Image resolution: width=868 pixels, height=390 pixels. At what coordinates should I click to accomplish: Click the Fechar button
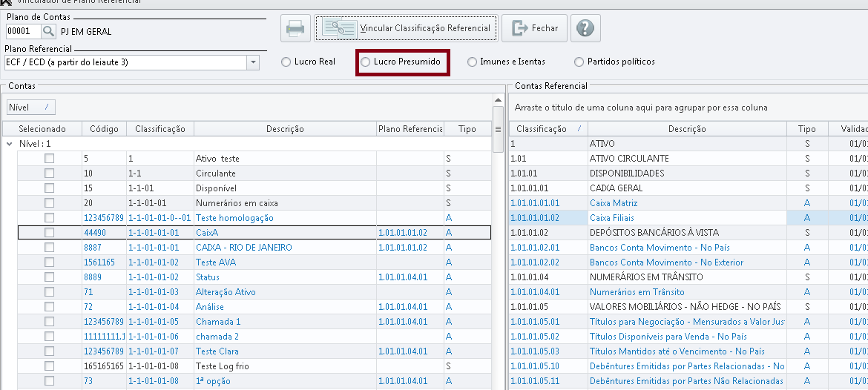pos(534,28)
